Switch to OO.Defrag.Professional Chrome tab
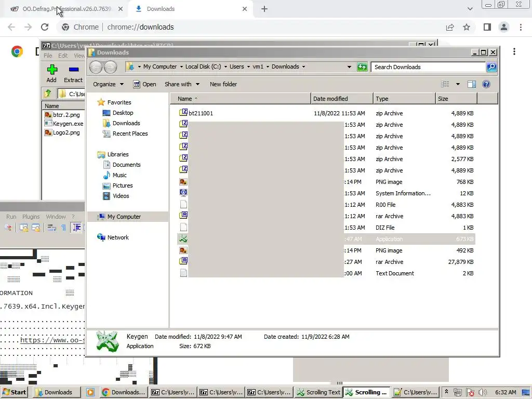Screen dimensions: 532x399 click(x=66, y=9)
